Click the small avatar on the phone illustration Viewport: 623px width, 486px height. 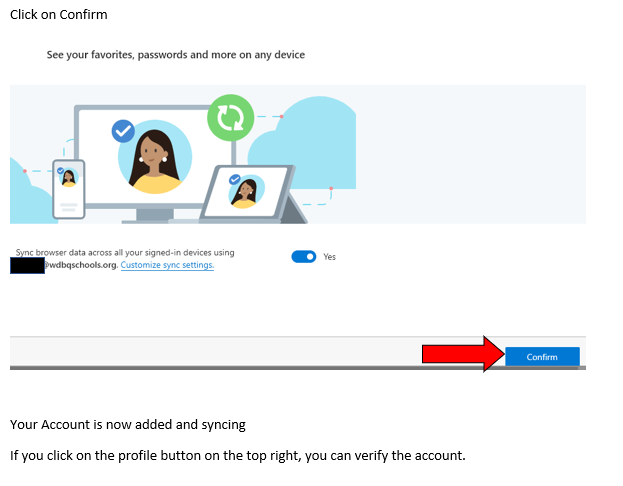pyautogui.click(x=68, y=179)
